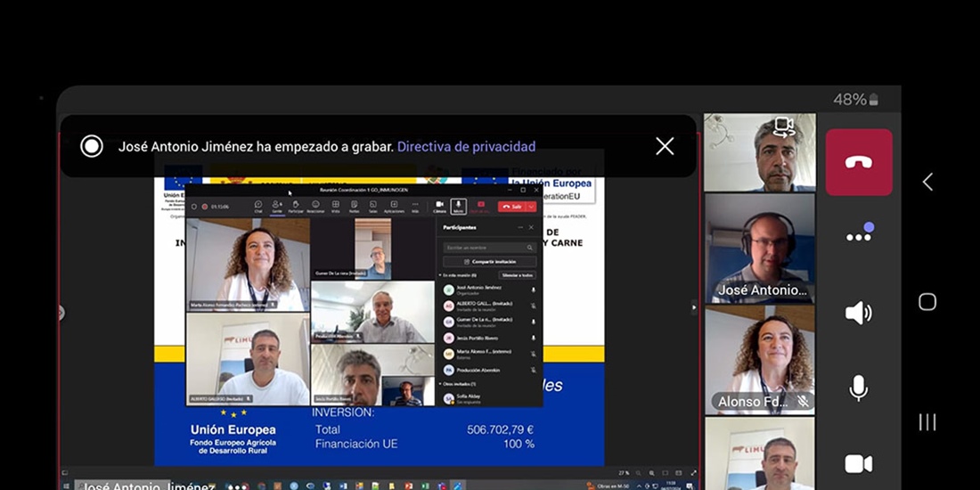This screenshot has height=490, width=980.
Task: Open Vista options in shared Teams toolbar
Action: [x=336, y=207]
